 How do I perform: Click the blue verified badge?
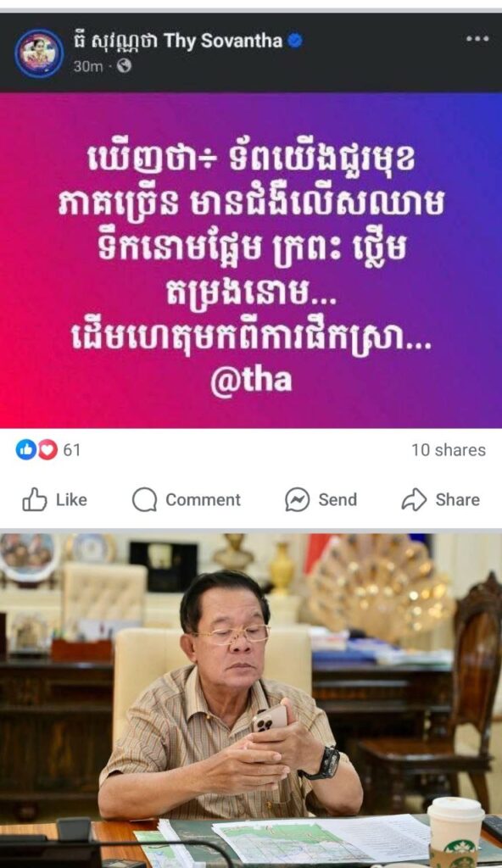(x=295, y=41)
